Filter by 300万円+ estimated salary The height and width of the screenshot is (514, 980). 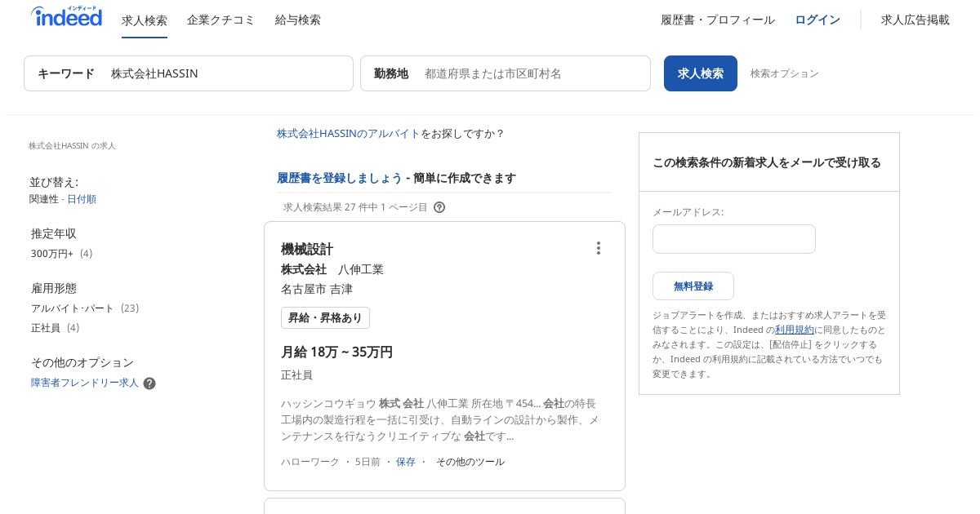[52, 254]
